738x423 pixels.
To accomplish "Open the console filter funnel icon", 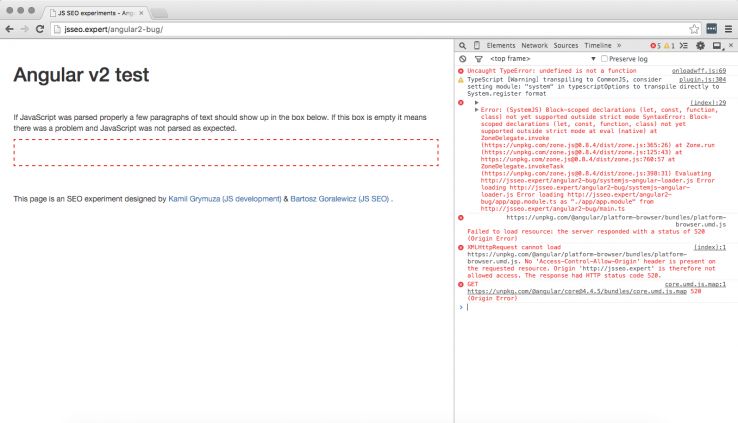I will point(477,59).
